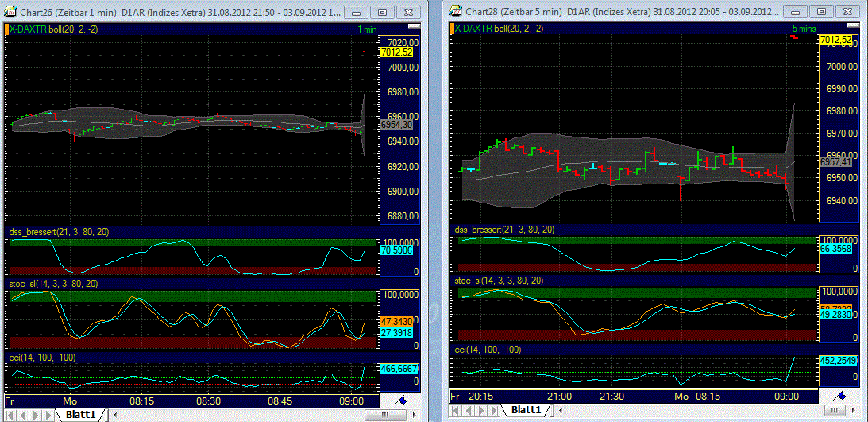Click the horizontal scrollbar thumb in Chart28
Image resolution: width=868 pixels, height=422 pixels.
pos(833,410)
